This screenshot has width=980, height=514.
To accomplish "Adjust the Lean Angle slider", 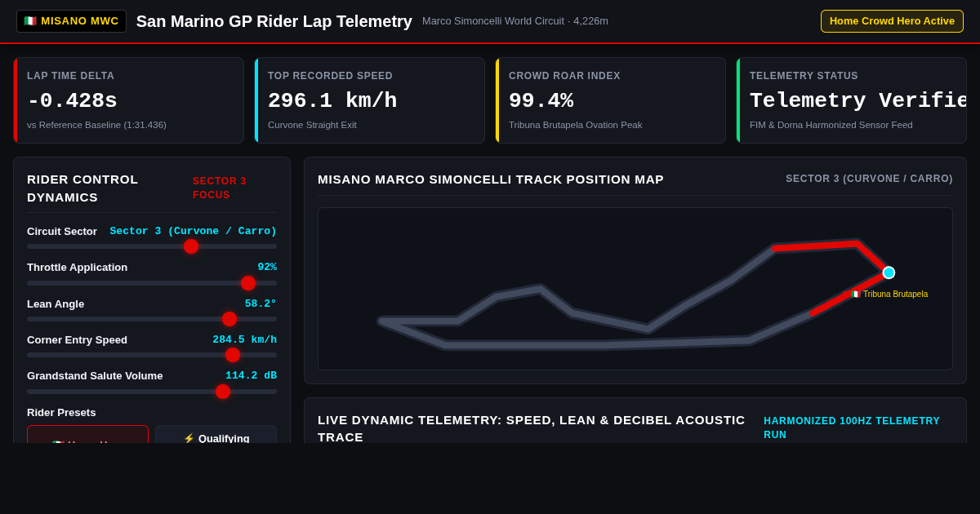I will 152,319.
